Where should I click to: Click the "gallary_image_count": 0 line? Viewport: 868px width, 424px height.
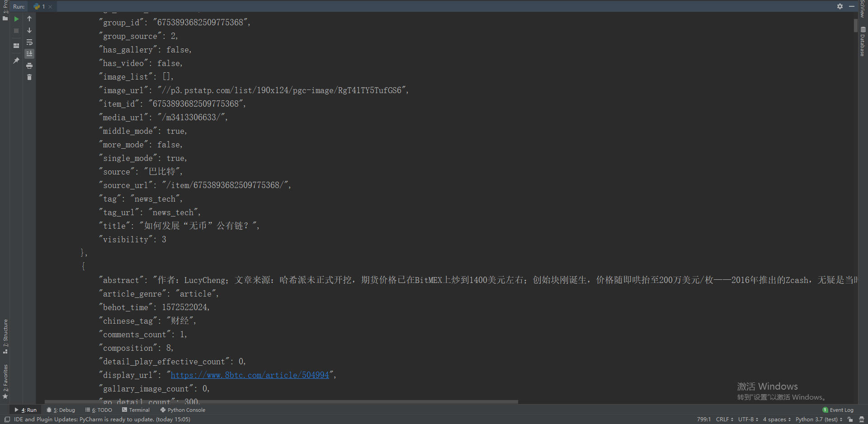[154, 389]
